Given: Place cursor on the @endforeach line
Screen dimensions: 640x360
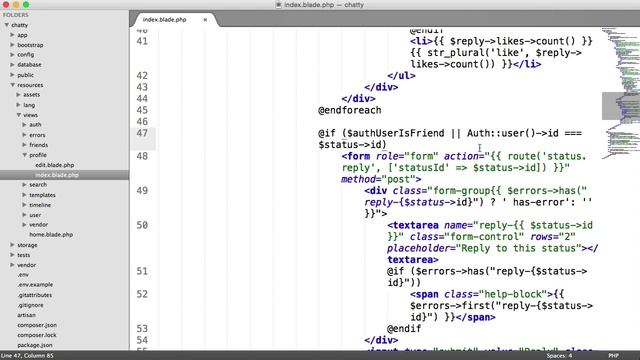Looking at the screenshot, I should point(349,110).
